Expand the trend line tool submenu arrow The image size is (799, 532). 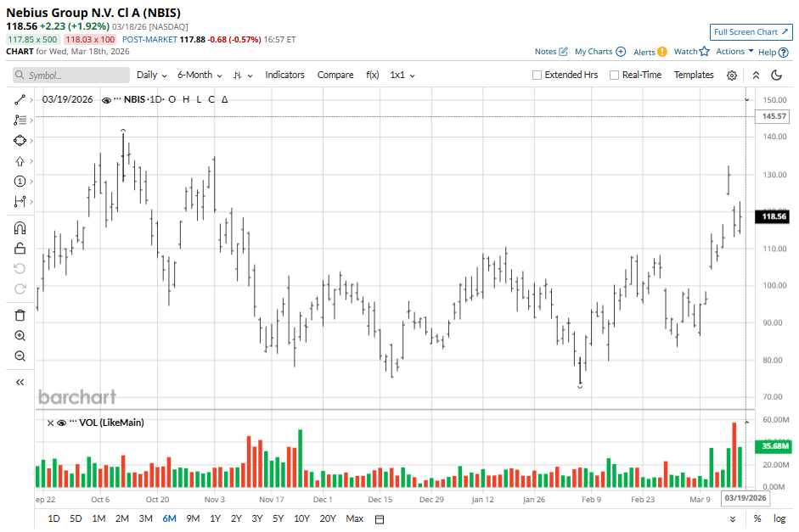click(31, 100)
